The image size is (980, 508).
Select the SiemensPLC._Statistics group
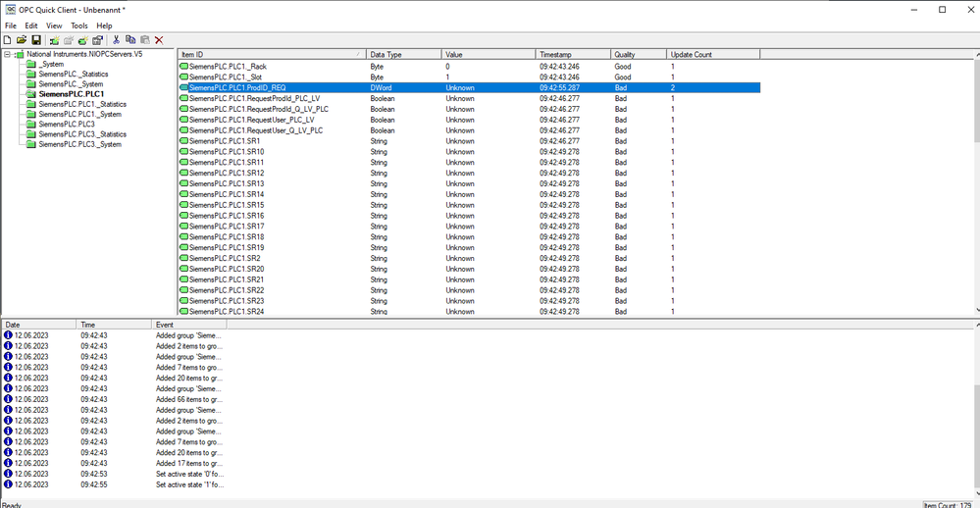pyautogui.click(x=74, y=75)
